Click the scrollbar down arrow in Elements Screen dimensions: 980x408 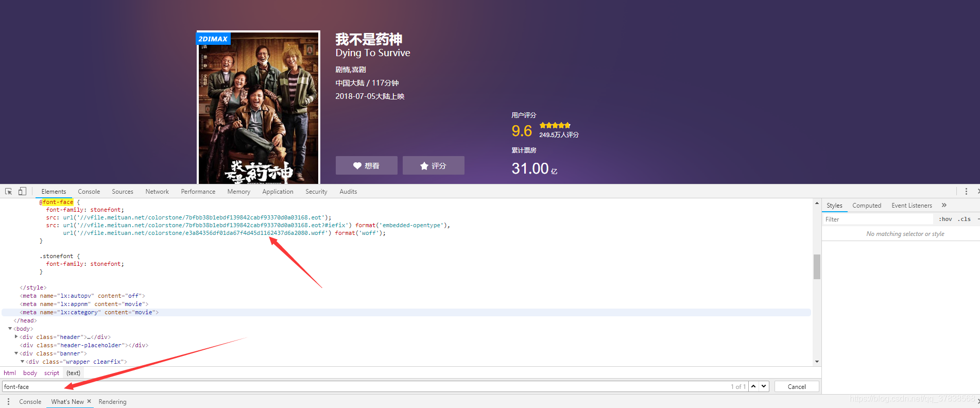point(817,362)
